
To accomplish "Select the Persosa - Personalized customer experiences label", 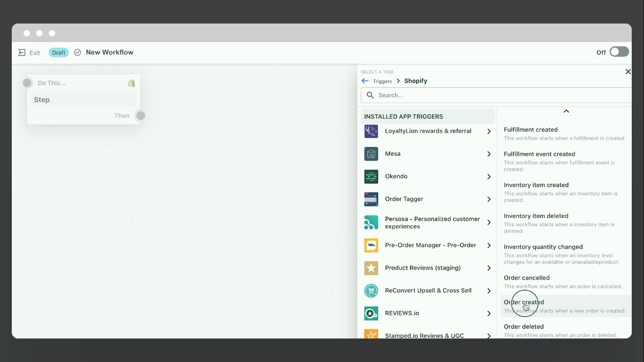I will click(432, 222).
